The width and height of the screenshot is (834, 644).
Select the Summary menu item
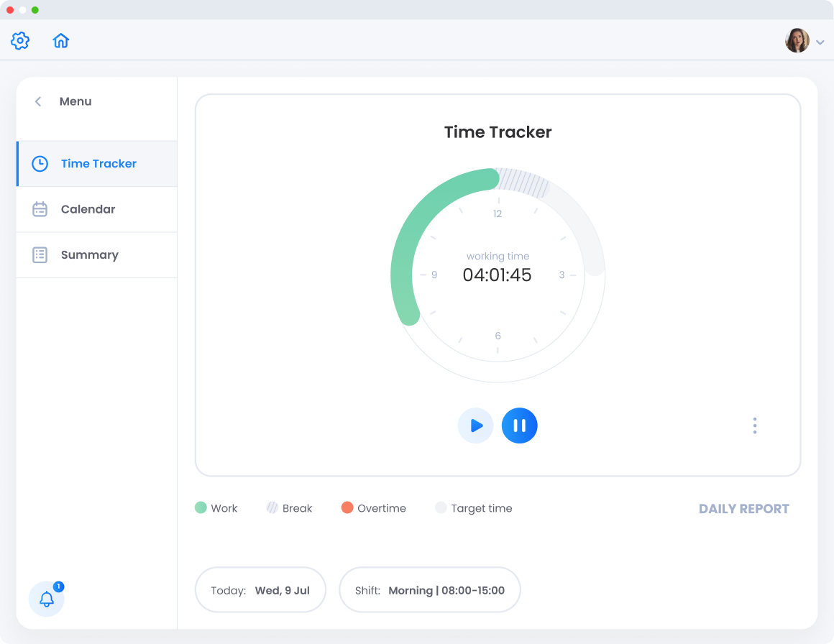pyautogui.click(x=90, y=255)
